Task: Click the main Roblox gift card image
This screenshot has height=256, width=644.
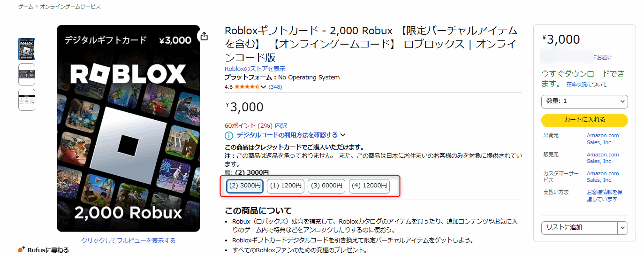Action: (129, 128)
